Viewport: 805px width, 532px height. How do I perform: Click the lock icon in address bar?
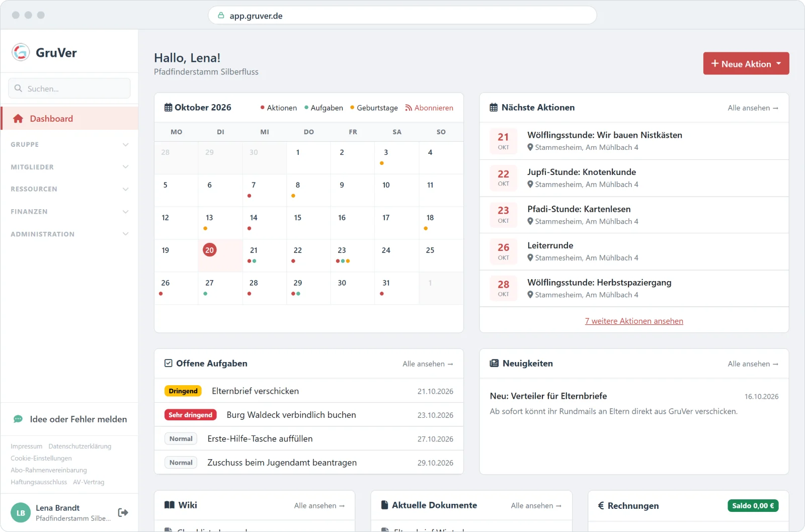(221, 16)
